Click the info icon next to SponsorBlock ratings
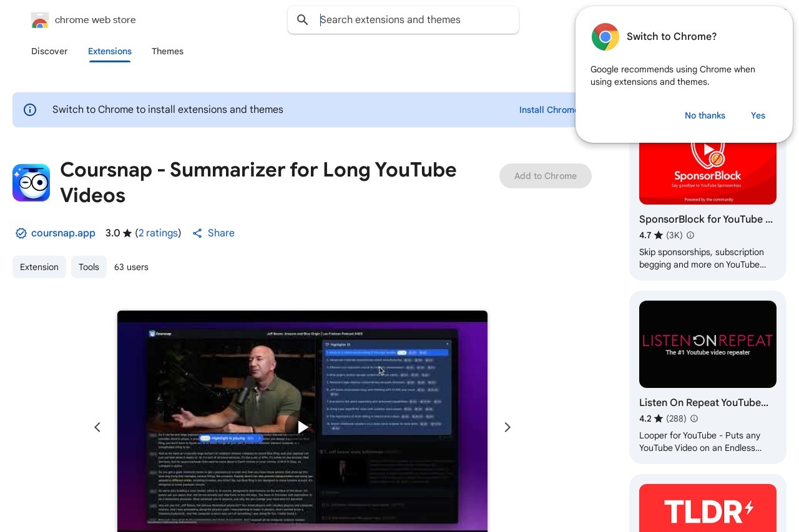This screenshot has width=799, height=532. pos(690,235)
